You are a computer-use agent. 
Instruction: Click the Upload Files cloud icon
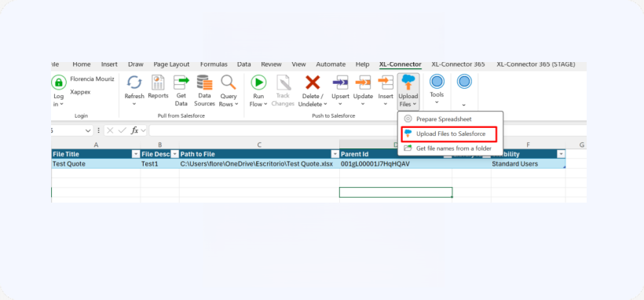click(408, 82)
